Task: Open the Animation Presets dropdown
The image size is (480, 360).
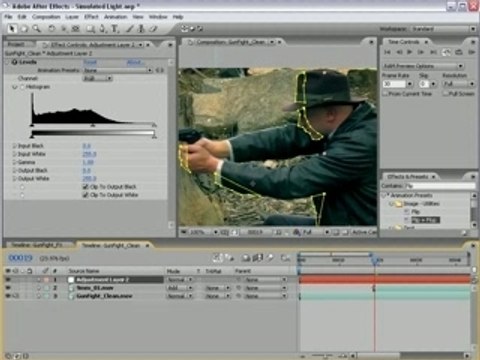Action: click(x=117, y=70)
